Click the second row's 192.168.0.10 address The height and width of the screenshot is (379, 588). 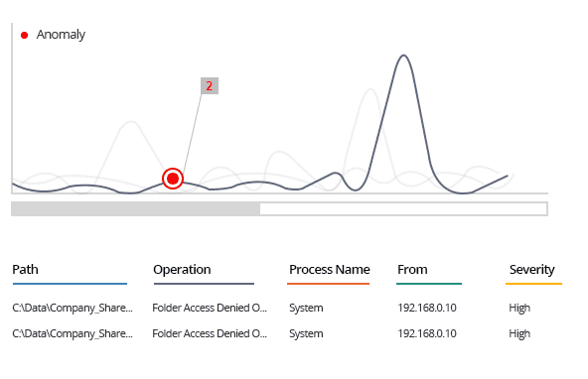[427, 333]
